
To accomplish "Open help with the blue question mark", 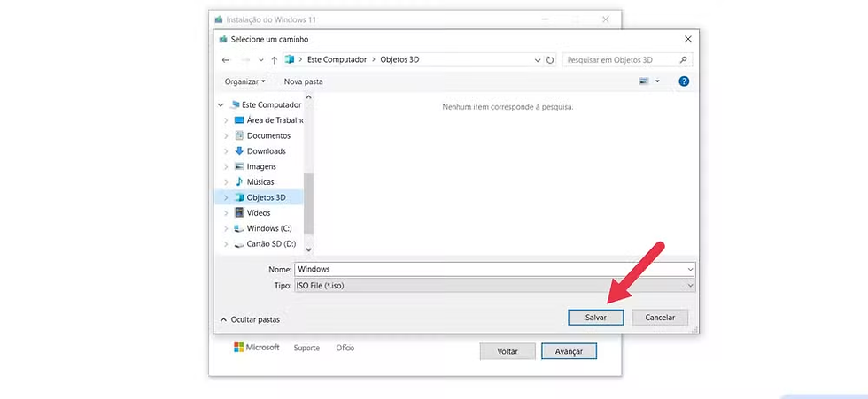I will coord(684,81).
